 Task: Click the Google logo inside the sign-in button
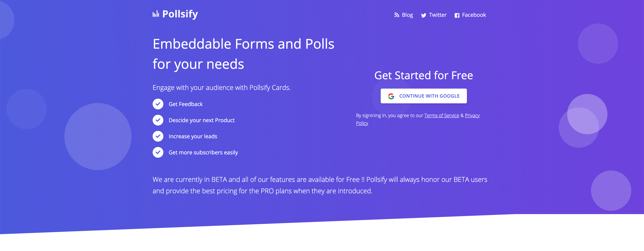coord(391,96)
